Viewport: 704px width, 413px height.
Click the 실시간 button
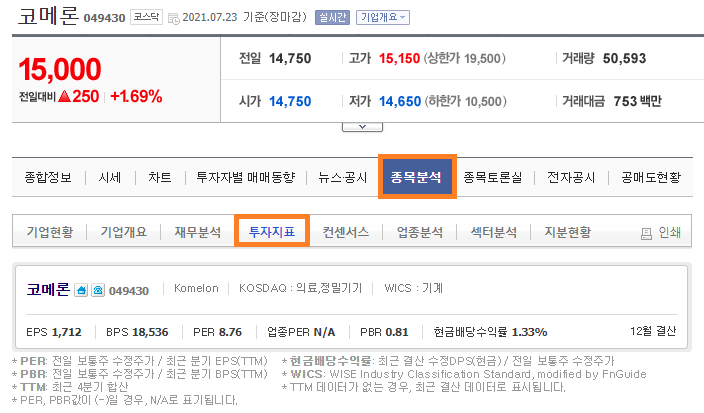pyautogui.click(x=332, y=18)
